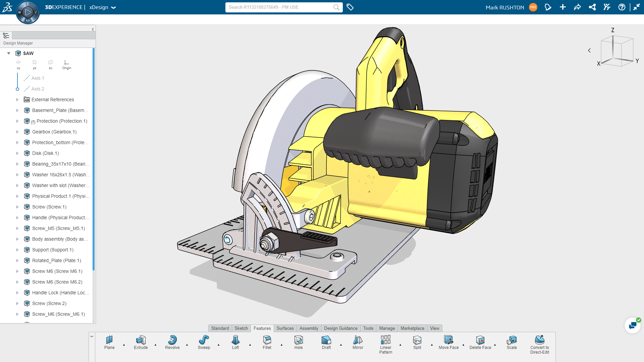Viewport: 644px width, 362px height.
Task: Click the tag icon beside the search bar
Action: point(350,7)
